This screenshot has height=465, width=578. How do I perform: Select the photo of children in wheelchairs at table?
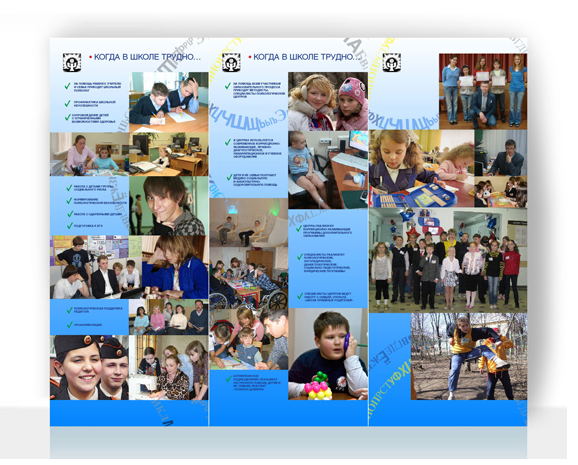point(249,278)
